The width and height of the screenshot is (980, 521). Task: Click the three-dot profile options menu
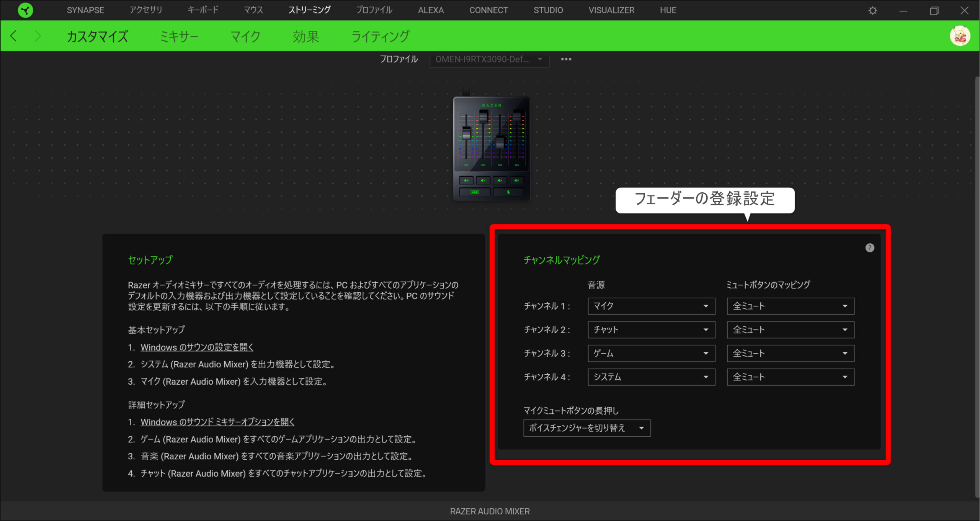(x=565, y=59)
